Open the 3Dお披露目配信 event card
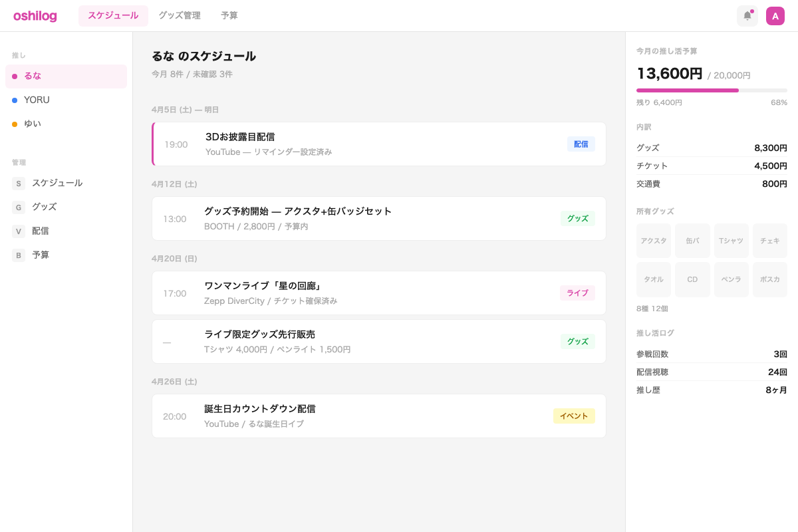This screenshot has height=532, width=798. (379, 144)
